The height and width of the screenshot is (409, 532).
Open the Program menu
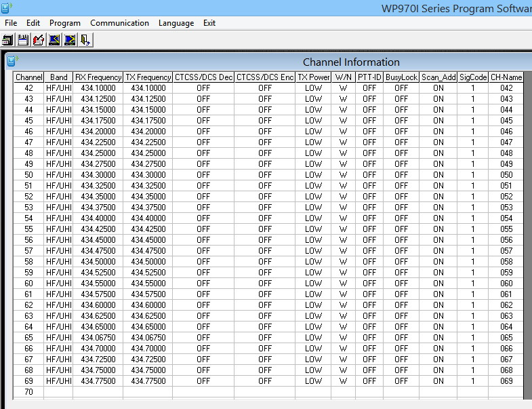(x=64, y=23)
